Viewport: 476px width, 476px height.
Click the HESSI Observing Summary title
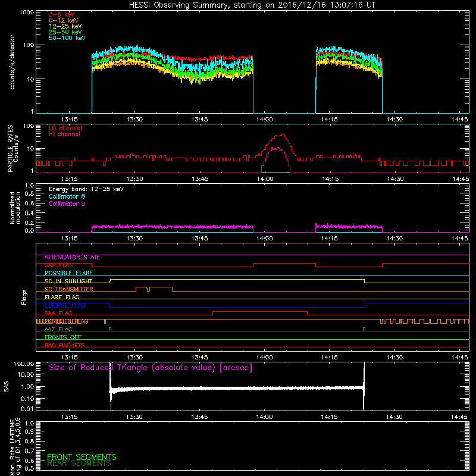tap(252, 5)
